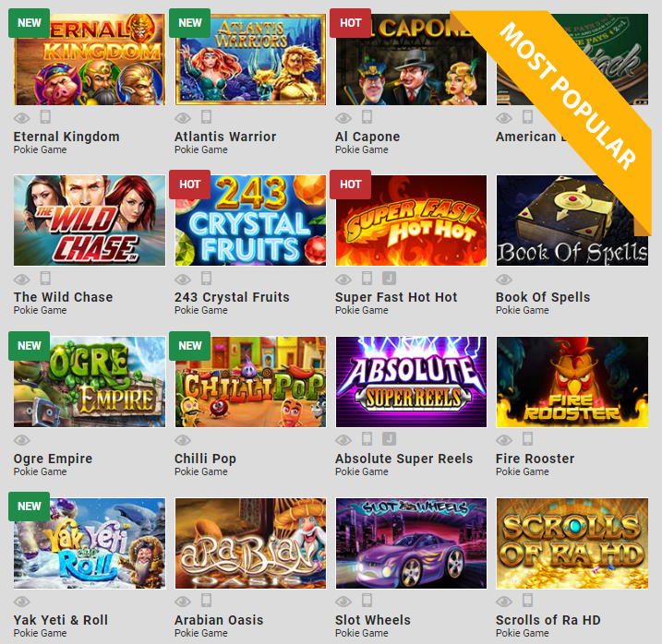This screenshot has height=644, width=662.
Task: Click the mobile icon under Scrolls of Ra HD
Action: pos(527,600)
